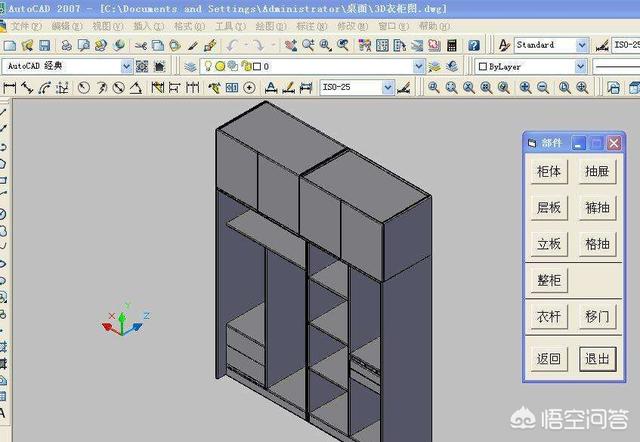Click the Save icon in the toolbar

click(x=43, y=46)
